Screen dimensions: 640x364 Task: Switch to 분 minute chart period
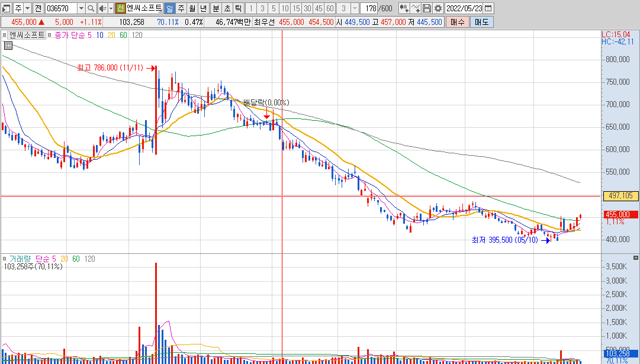point(216,8)
